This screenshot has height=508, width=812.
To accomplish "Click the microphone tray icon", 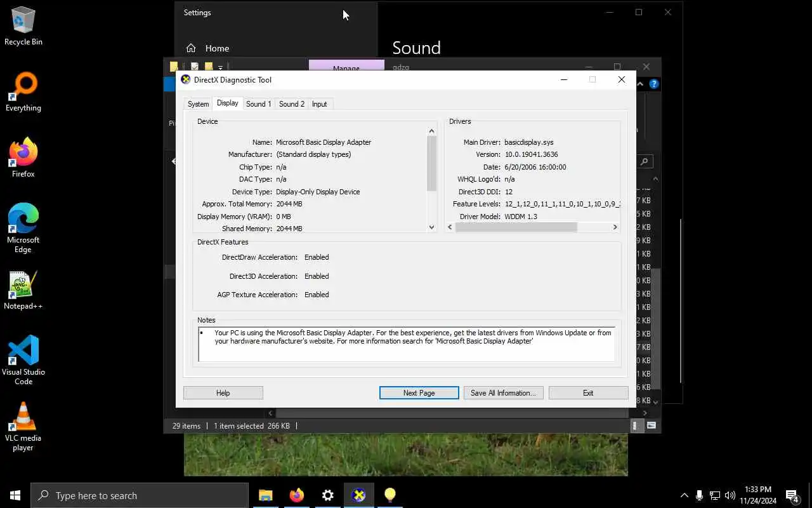I will (x=699, y=495).
